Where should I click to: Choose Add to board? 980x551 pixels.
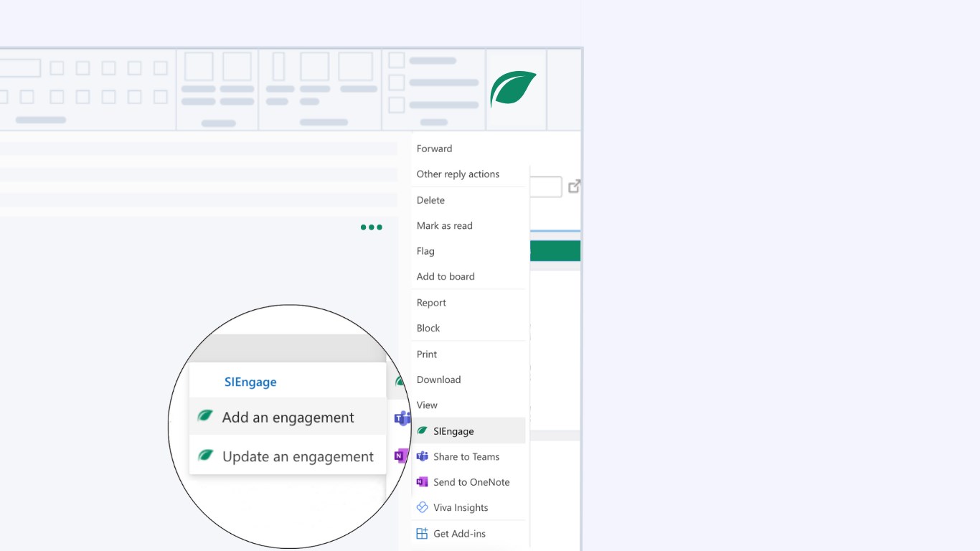(446, 277)
